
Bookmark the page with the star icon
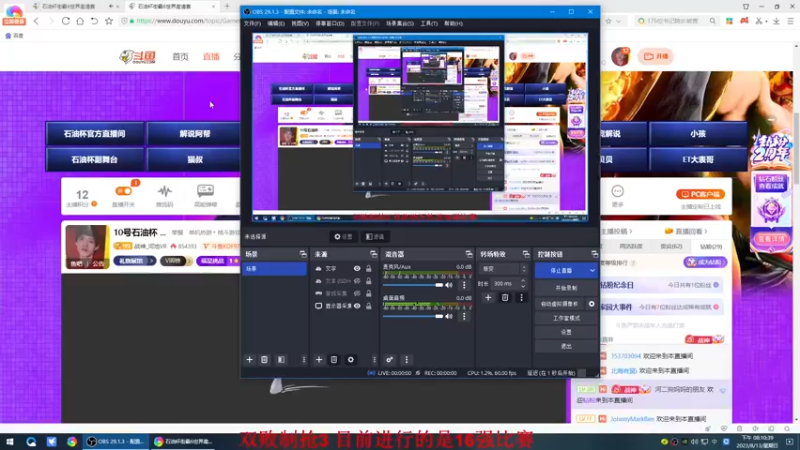tap(109, 21)
